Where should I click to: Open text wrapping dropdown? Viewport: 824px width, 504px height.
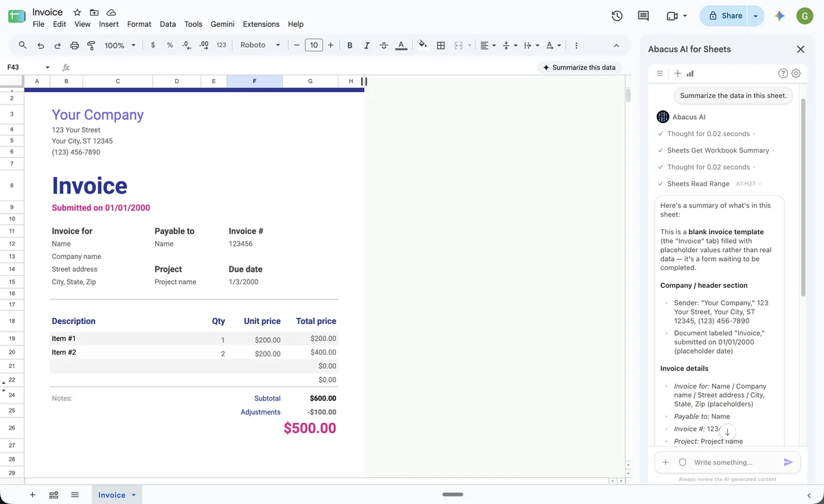(531, 45)
